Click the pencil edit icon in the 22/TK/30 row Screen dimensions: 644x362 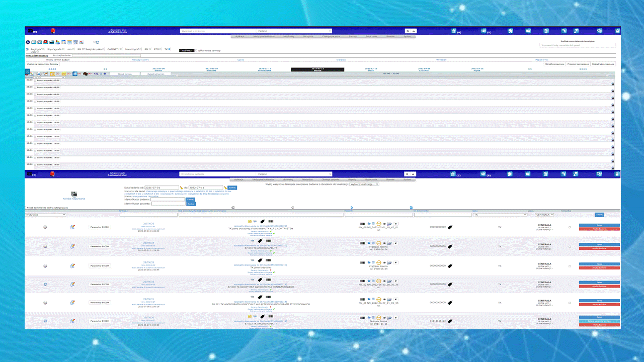pyautogui.click(x=72, y=321)
